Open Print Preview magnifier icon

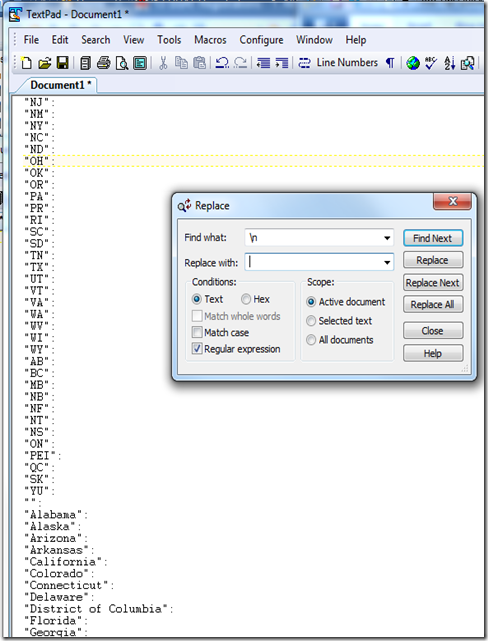point(122,63)
